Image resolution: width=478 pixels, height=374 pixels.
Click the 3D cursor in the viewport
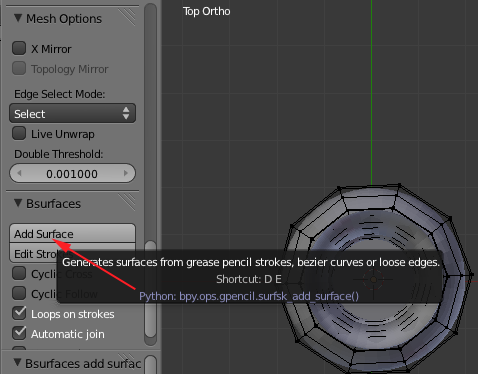tap(373, 279)
